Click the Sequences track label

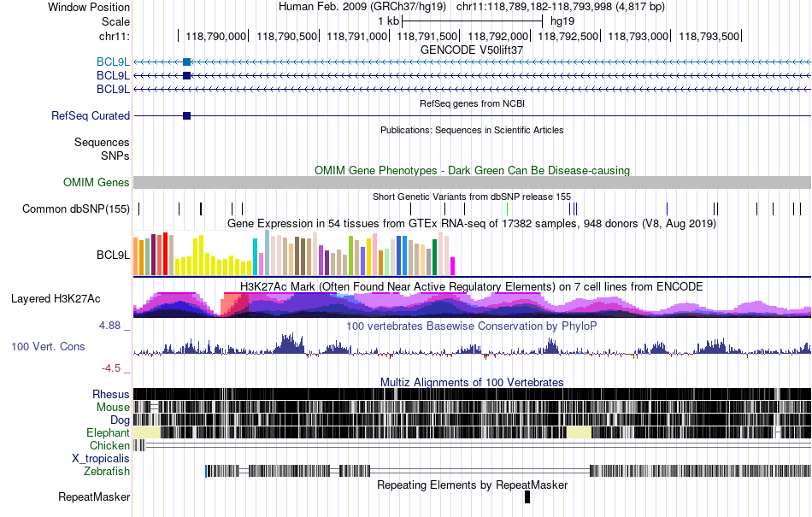pos(102,143)
